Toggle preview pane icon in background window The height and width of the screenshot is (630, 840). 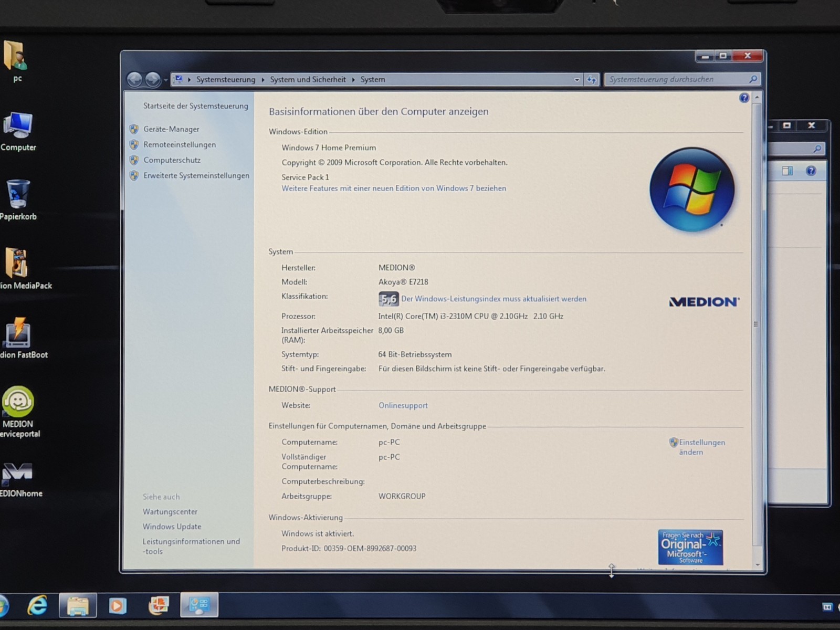click(787, 171)
